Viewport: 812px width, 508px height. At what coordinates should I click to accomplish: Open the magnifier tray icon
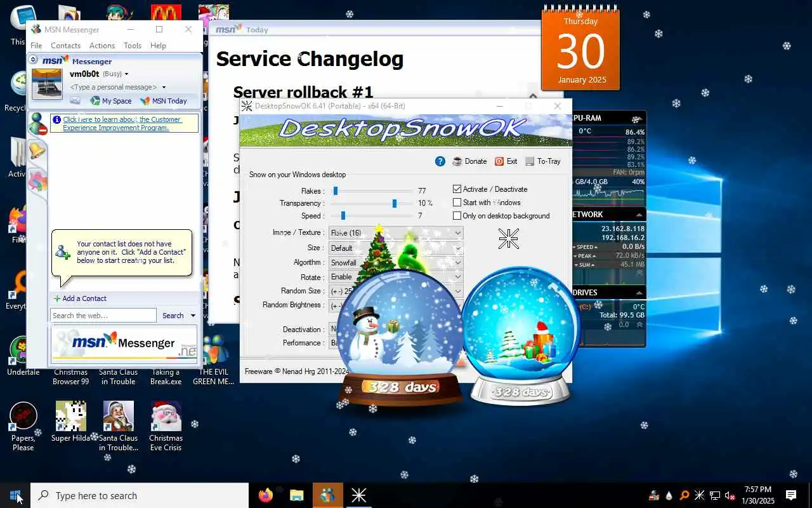(684, 495)
